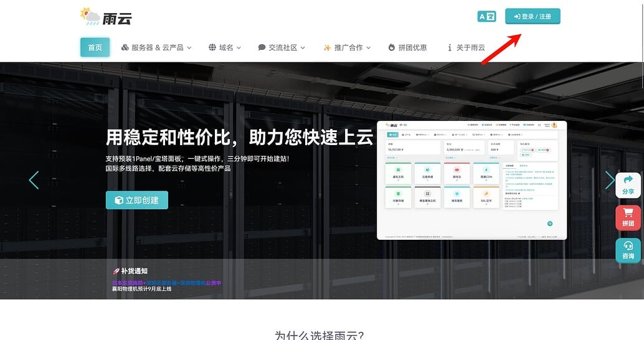644x340 pixels.
Task: Click the cube icon in 立即创建
Action: coord(119,200)
